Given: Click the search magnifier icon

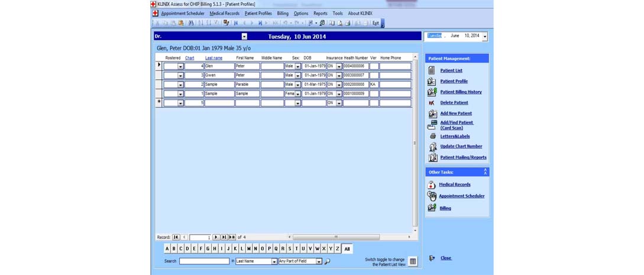Looking at the screenshot, I should [327, 261].
